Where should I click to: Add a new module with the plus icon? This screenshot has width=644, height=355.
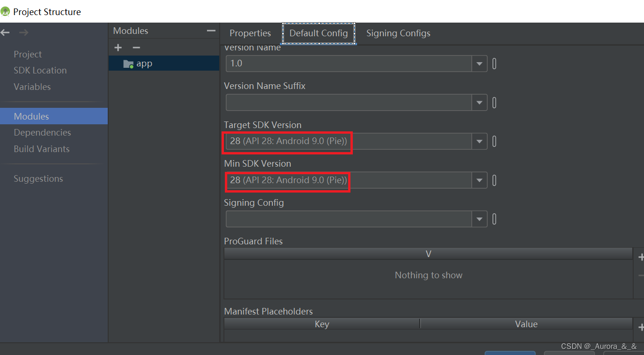click(x=118, y=47)
